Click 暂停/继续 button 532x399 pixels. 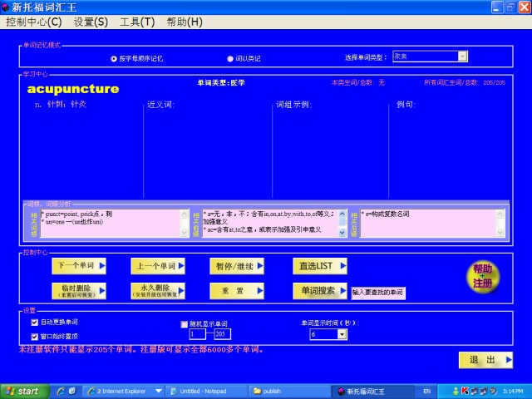[x=237, y=266]
